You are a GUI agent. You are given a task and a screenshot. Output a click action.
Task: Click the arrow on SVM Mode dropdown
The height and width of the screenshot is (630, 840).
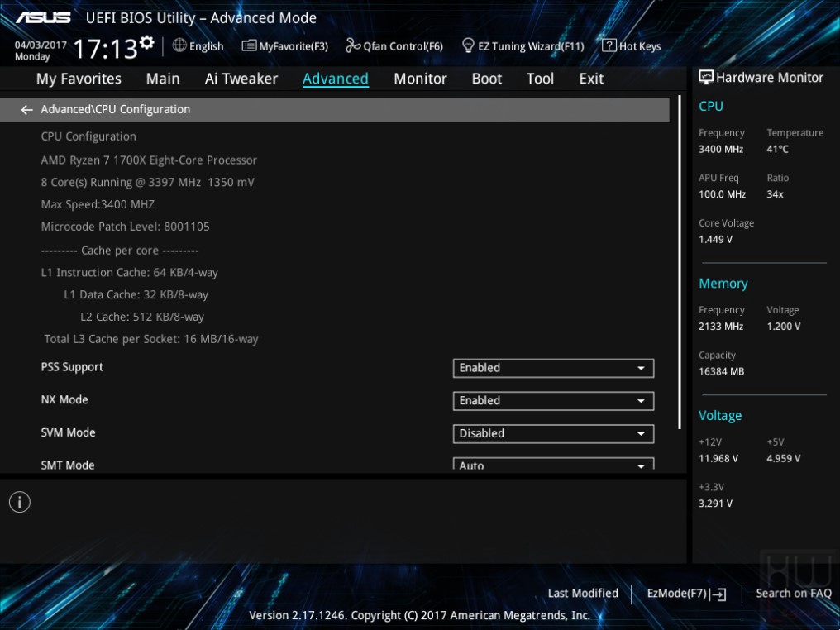tap(641, 433)
